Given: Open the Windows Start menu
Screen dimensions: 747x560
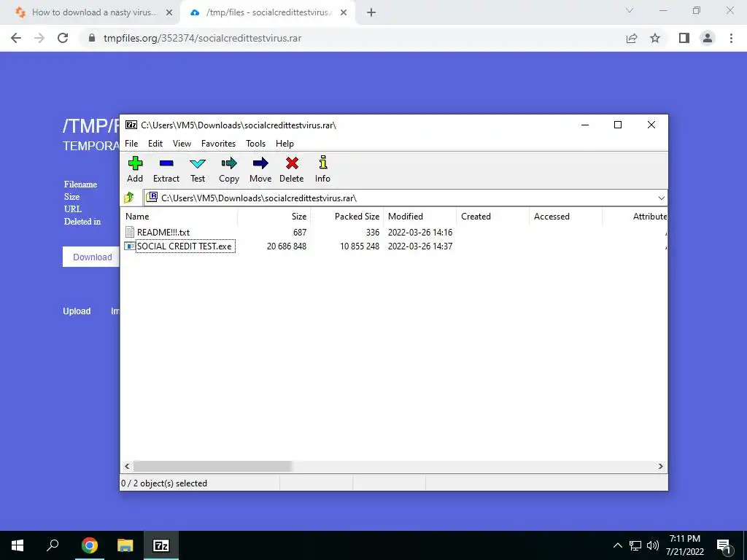Looking at the screenshot, I should (18, 545).
